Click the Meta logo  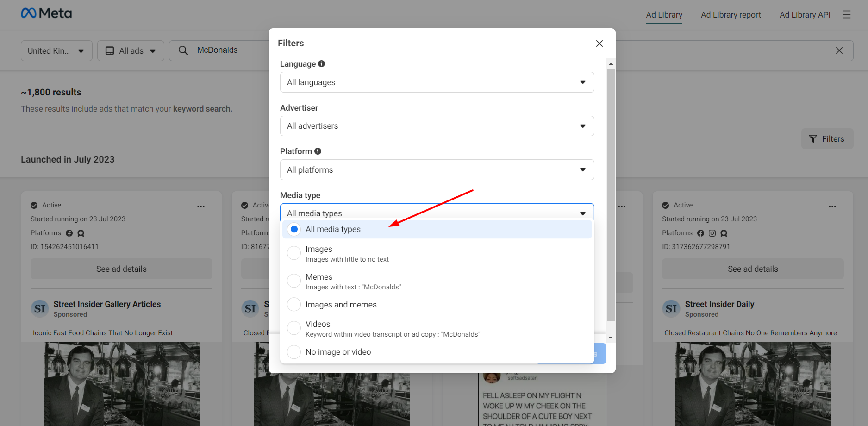point(46,13)
